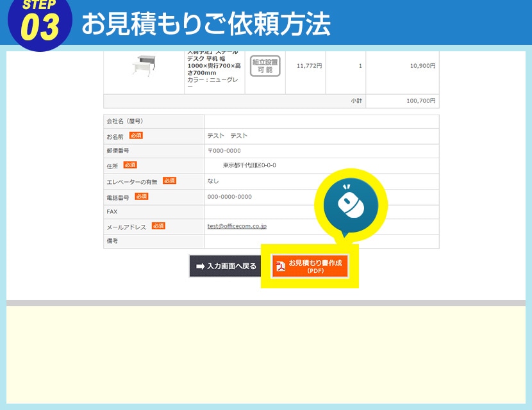Select the unit price 11,772円
532x410 pixels.
click(309, 66)
